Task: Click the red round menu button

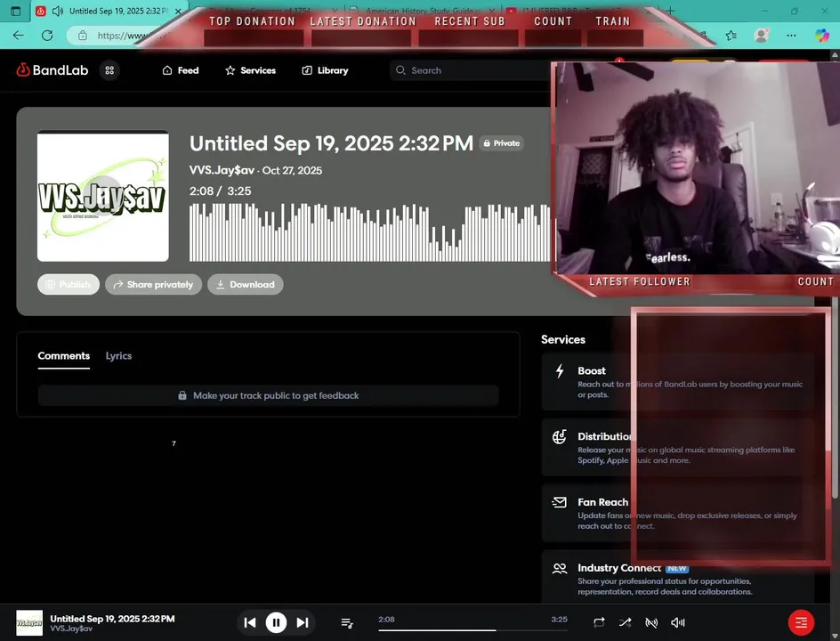Action: [801, 623]
